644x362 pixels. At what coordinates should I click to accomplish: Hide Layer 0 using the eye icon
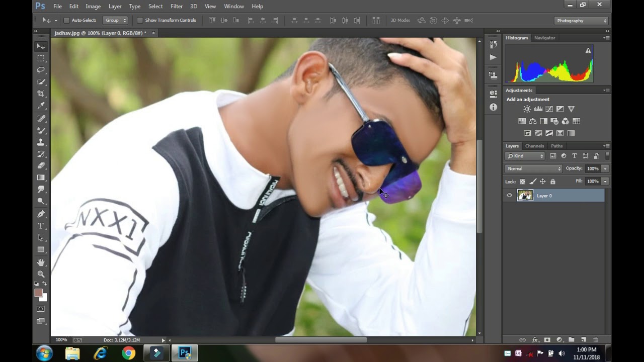[509, 196]
